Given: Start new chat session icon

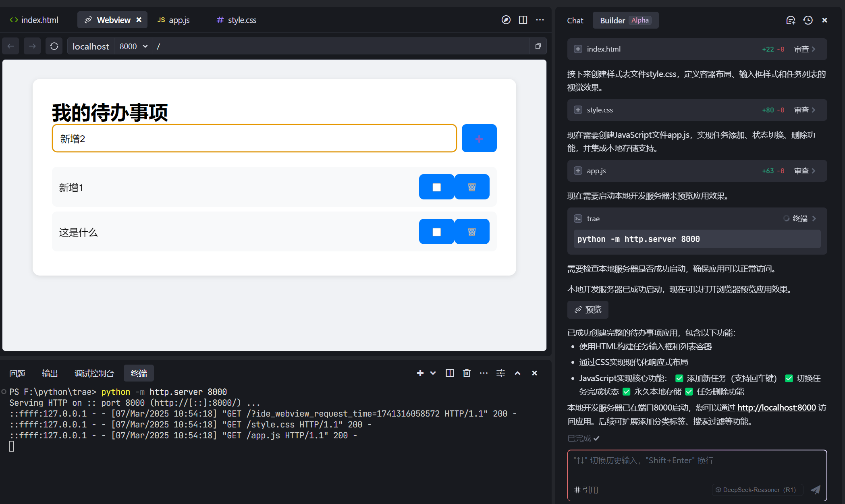Looking at the screenshot, I should click(791, 20).
